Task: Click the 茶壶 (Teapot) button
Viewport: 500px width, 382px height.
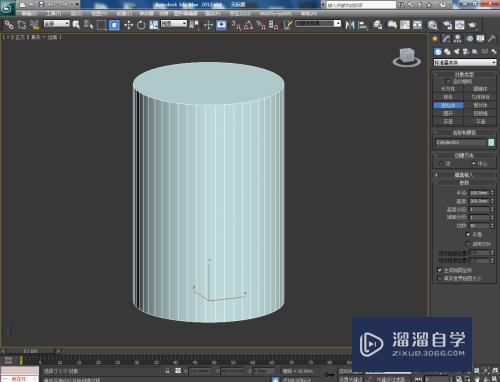Action: pyautogui.click(x=448, y=122)
